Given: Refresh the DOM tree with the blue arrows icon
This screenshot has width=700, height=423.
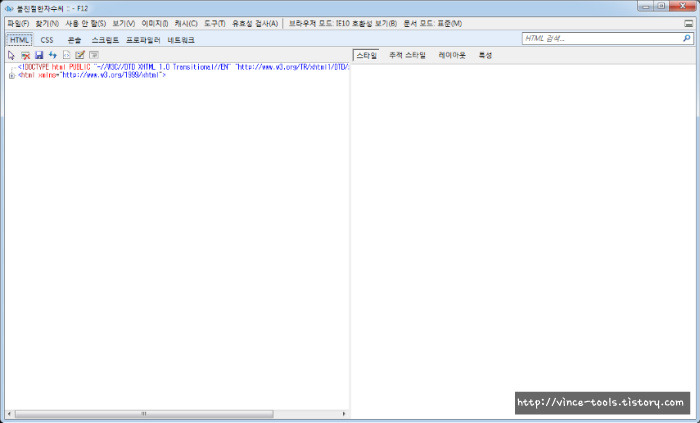Looking at the screenshot, I should tap(53, 55).
